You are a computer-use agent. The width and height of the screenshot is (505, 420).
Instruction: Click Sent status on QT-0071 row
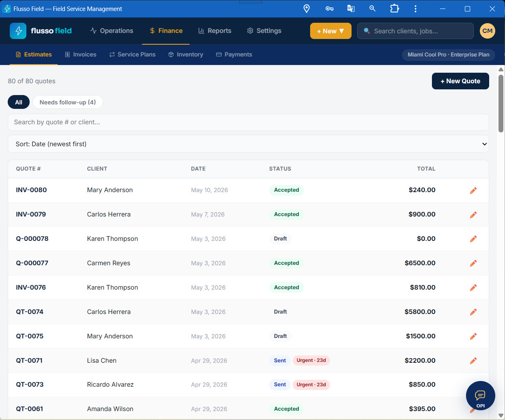280,360
